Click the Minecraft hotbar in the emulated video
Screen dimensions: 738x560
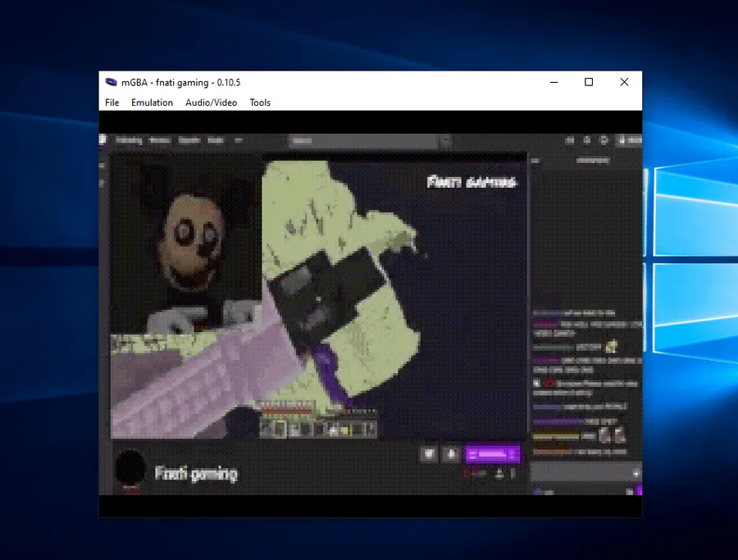click(x=319, y=429)
